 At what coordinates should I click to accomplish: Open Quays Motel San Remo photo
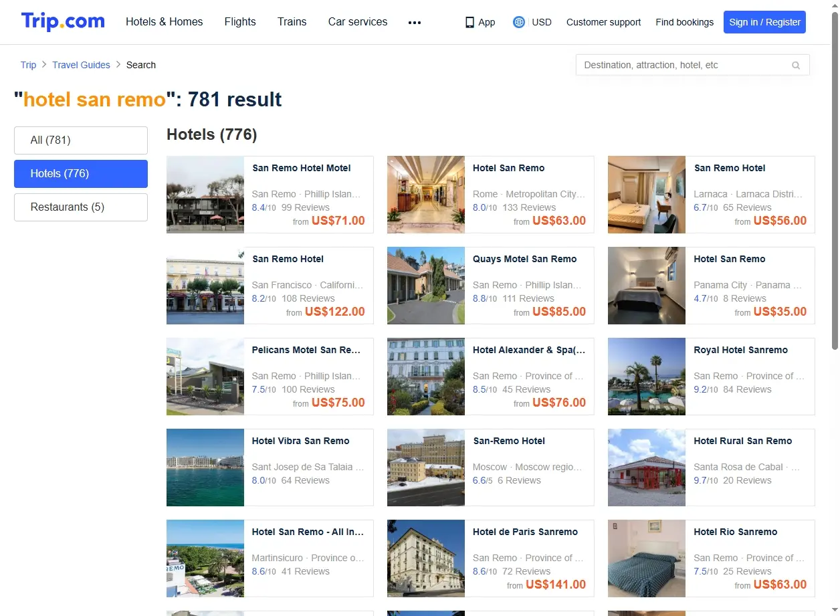click(x=426, y=286)
